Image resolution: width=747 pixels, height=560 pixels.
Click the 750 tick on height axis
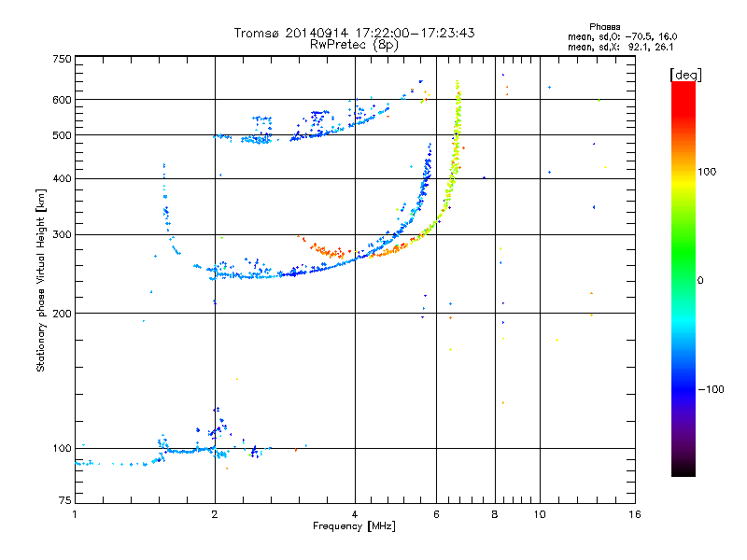pos(62,59)
